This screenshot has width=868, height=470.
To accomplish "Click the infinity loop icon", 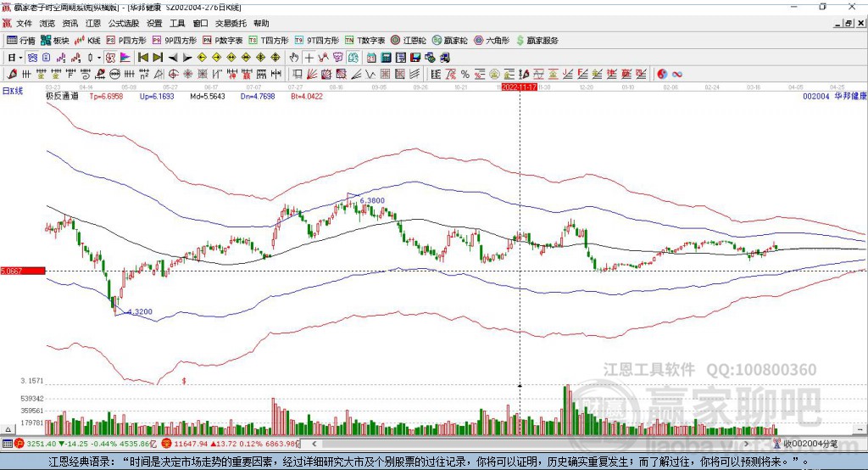I will coord(677,74).
